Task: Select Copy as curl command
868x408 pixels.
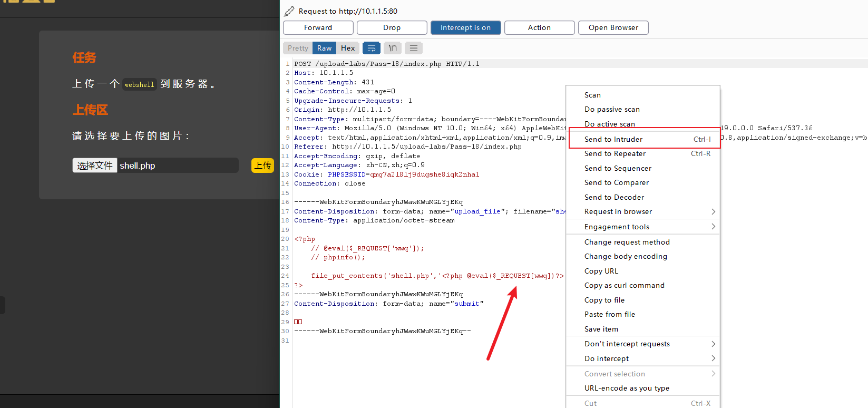Action: [x=643, y=285]
